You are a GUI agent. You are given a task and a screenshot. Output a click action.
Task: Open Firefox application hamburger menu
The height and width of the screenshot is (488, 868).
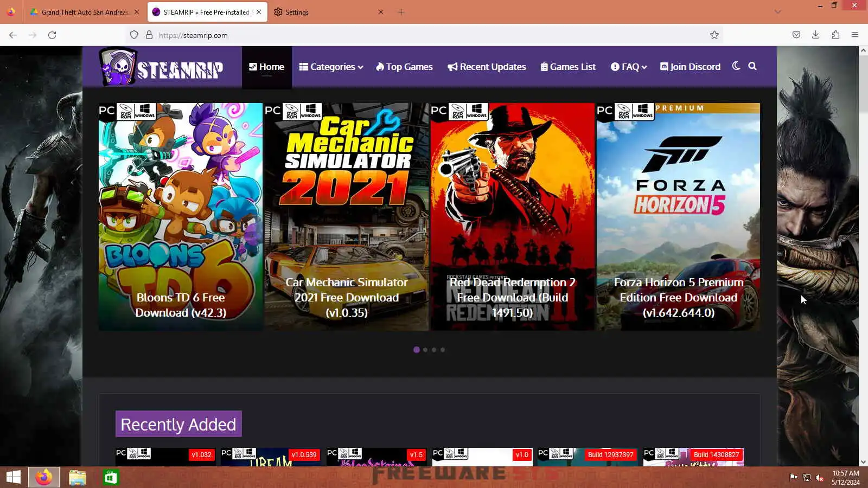[855, 35]
